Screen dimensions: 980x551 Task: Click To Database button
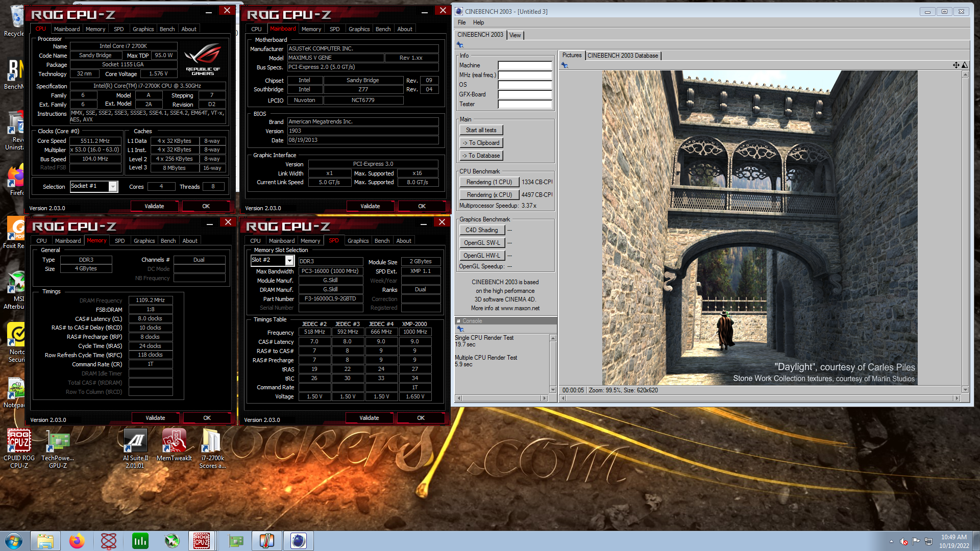481,156
